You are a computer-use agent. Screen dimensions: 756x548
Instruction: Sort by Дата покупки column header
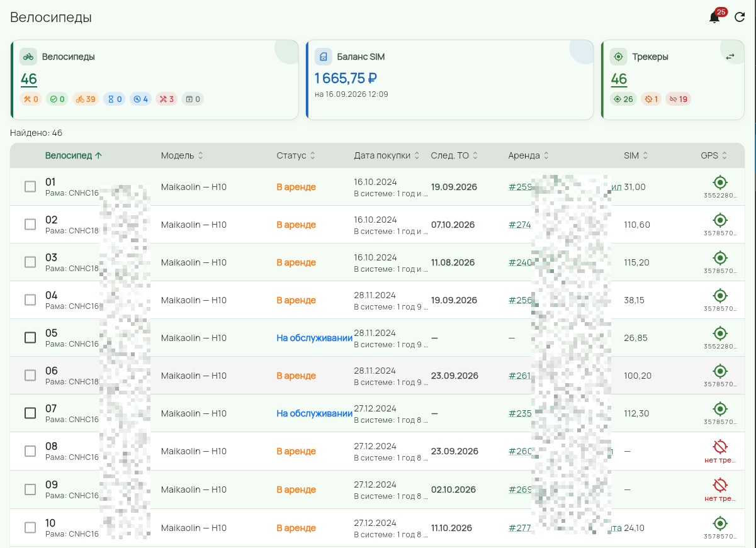pyautogui.click(x=386, y=155)
